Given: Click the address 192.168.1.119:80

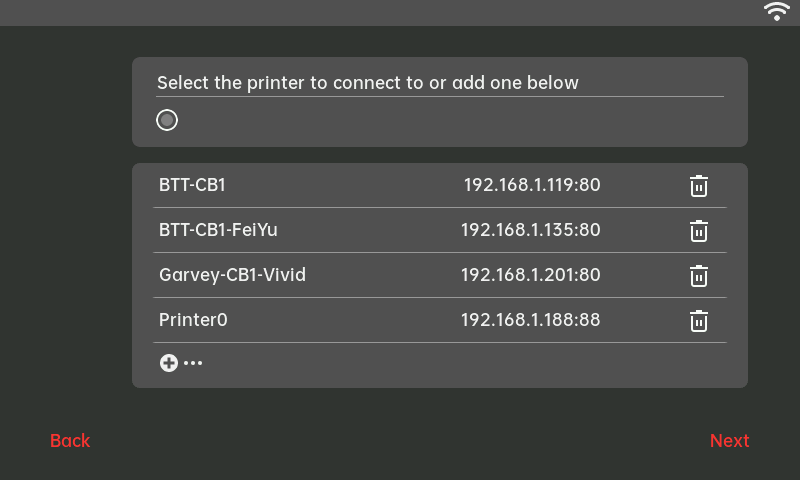Looking at the screenshot, I should pos(531,185).
